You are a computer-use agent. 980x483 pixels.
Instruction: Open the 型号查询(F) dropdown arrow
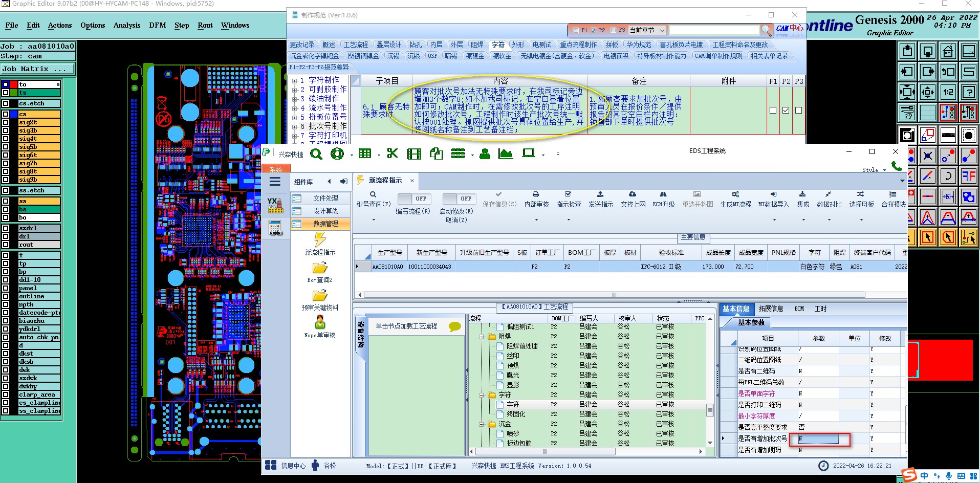click(x=374, y=220)
